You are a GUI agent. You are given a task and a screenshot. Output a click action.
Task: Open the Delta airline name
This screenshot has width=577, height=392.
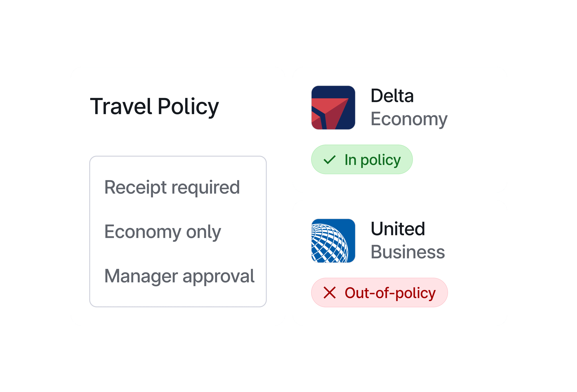pos(392,96)
